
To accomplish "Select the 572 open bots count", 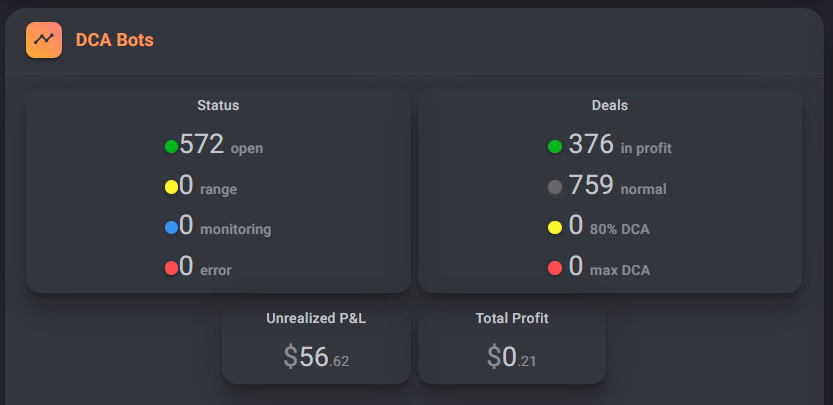I will tap(201, 145).
